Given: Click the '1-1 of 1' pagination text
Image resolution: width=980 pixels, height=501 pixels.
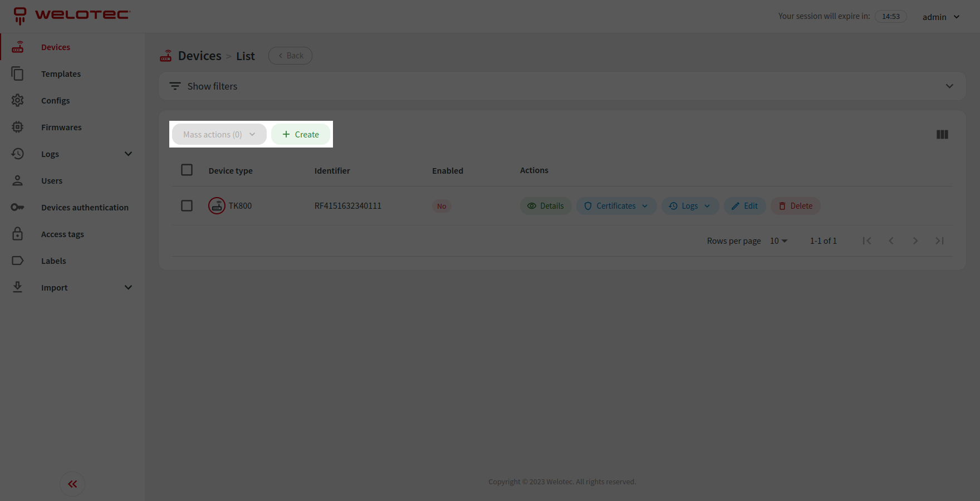Looking at the screenshot, I should 823,241.
